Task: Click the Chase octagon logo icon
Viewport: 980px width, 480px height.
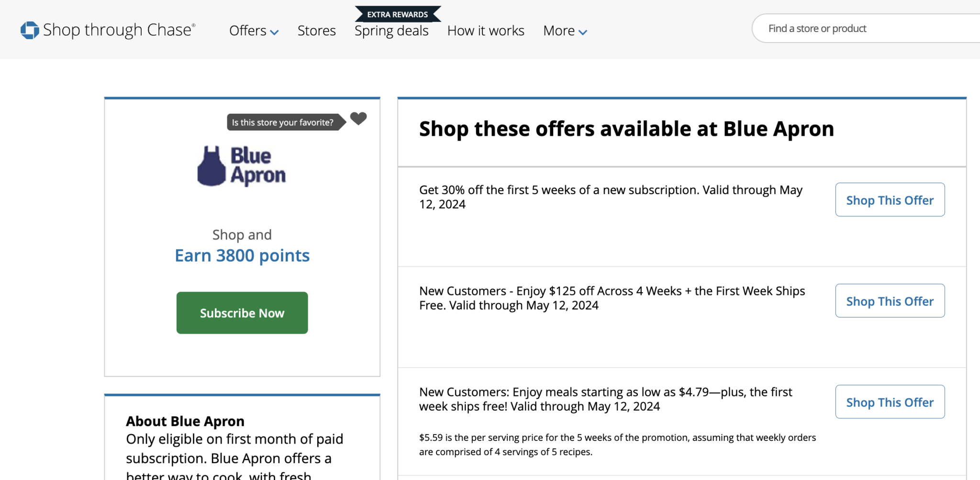Action: [x=30, y=30]
